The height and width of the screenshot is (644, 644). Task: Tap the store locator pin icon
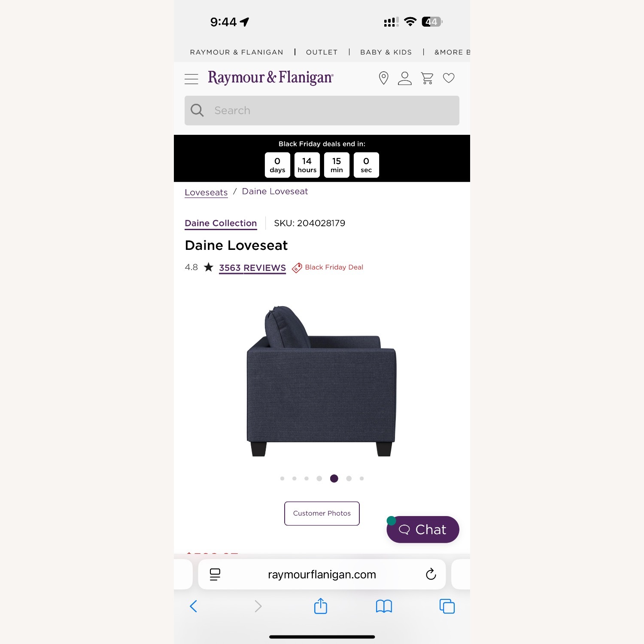[x=383, y=78]
